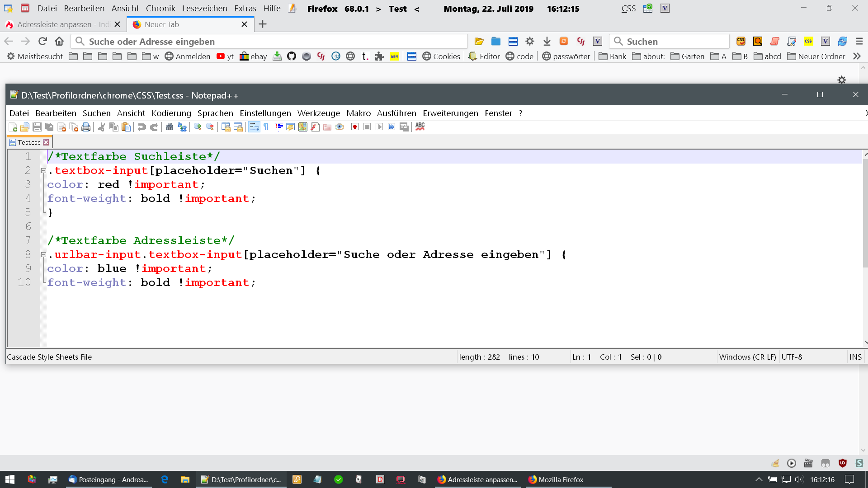868x488 pixels.
Task: Click the Find binoculars icon
Action: [170, 127]
